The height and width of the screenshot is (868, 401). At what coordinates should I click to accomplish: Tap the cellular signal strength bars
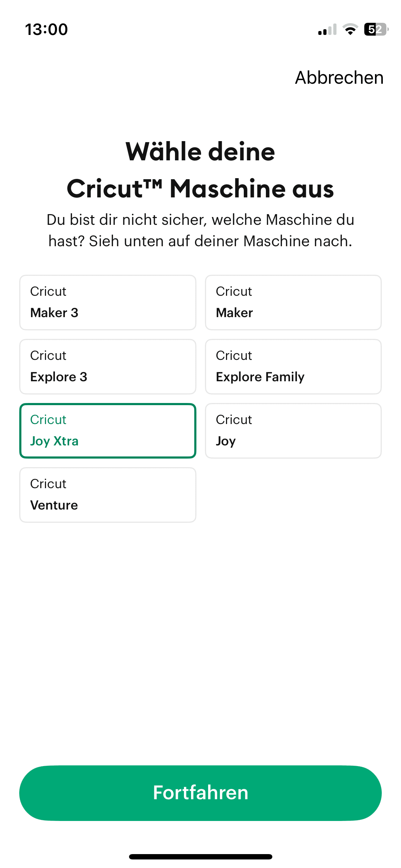pyautogui.click(x=327, y=30)
